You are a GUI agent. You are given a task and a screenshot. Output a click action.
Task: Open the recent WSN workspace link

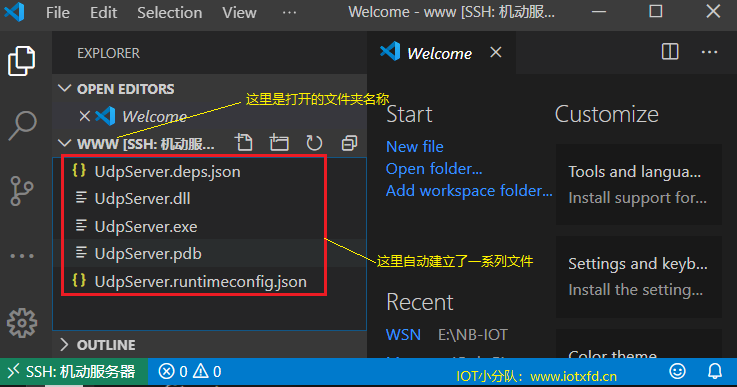(x=403, y=335)
